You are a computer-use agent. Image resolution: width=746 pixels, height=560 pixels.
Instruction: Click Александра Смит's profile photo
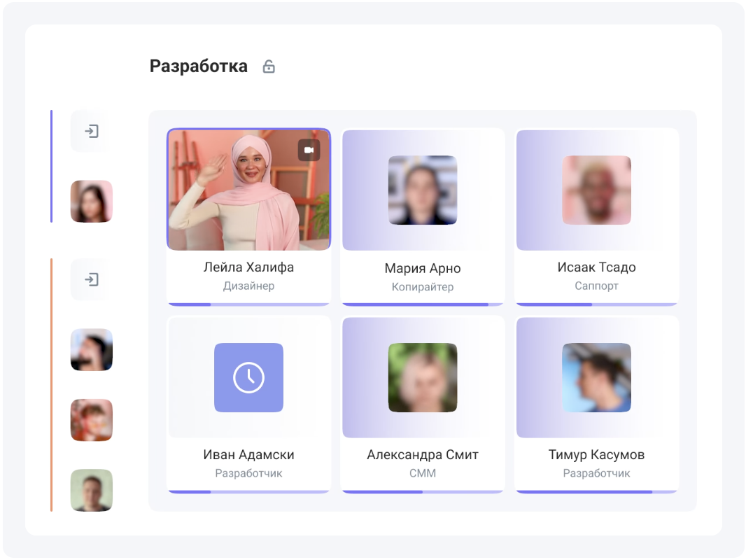[x=423, y=377]
